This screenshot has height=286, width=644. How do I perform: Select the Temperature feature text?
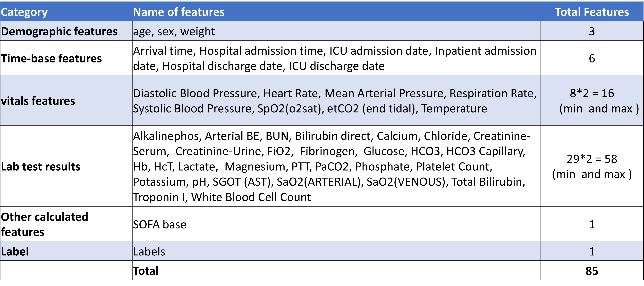(x=454, y=109)
